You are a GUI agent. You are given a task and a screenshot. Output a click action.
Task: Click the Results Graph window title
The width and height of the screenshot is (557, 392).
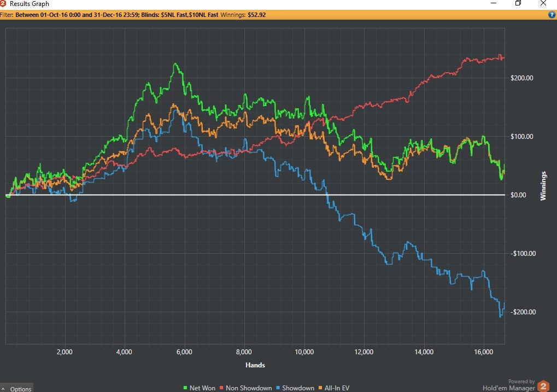[29, 4]
